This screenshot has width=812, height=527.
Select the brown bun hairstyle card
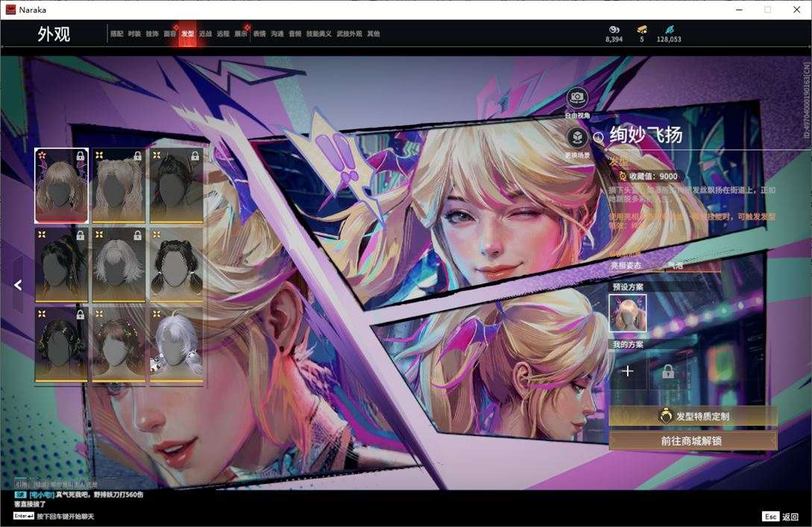click(119, 345)
